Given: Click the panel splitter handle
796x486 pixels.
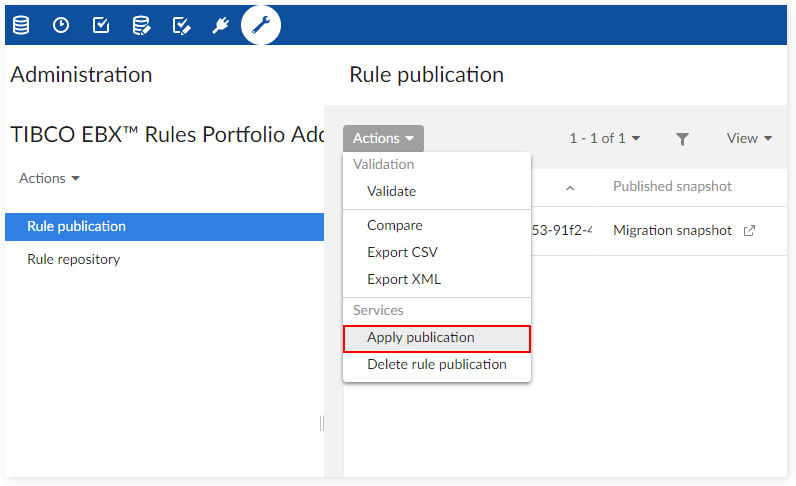Looking at the screenshot, I should click(322, 423).
